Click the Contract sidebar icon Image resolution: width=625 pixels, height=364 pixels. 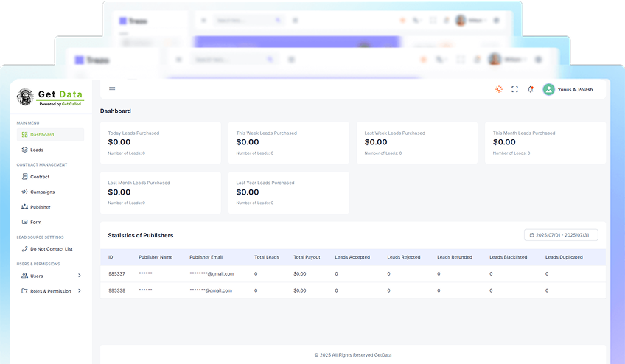click(x=24, y=177)
